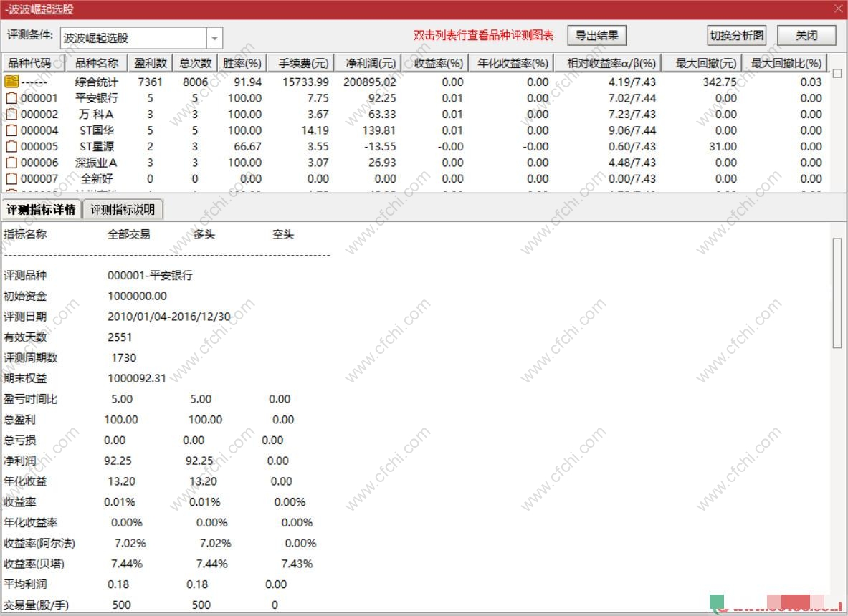Click 评测日期 value 2010/01/04-2016/12/30
Viewport: 848px width, 616px height.
[x=168, y=317]
